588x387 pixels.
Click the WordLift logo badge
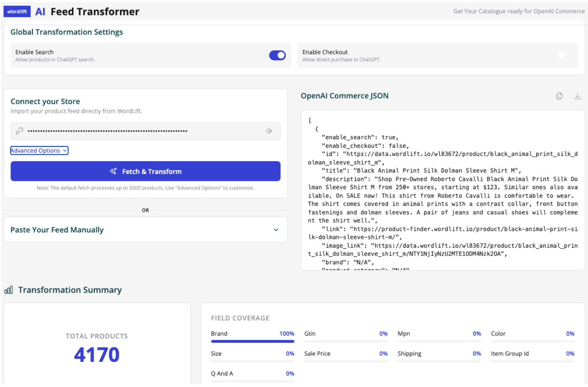[17, 12]
